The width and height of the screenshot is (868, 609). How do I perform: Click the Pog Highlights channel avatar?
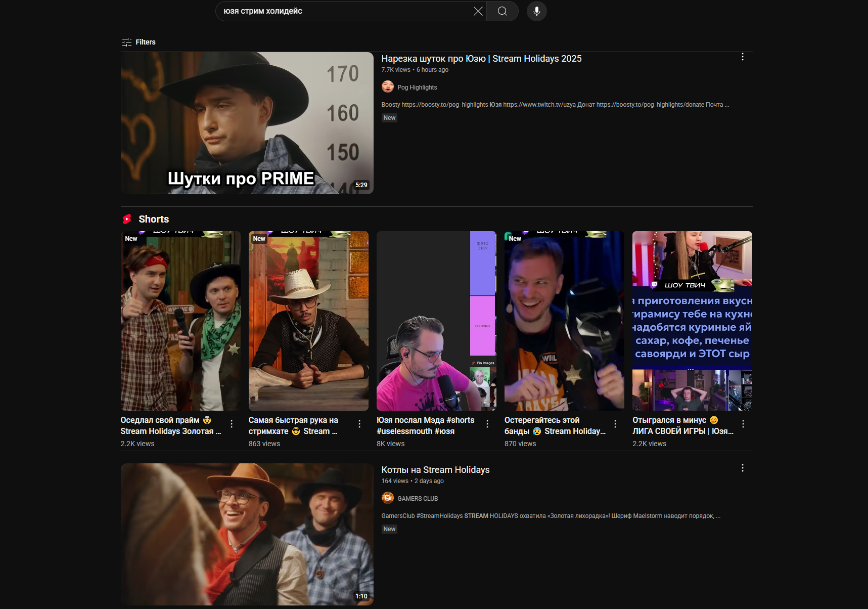pos(388,87)
